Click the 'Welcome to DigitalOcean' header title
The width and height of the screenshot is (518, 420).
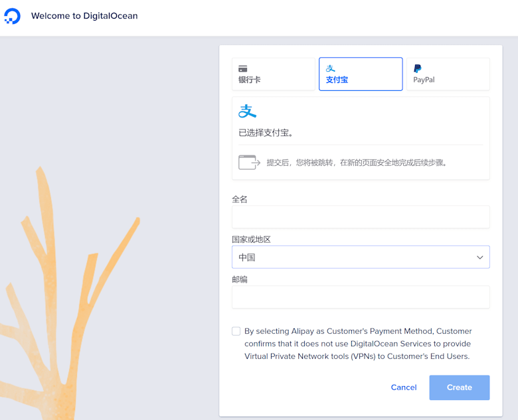tap(84, 16)
